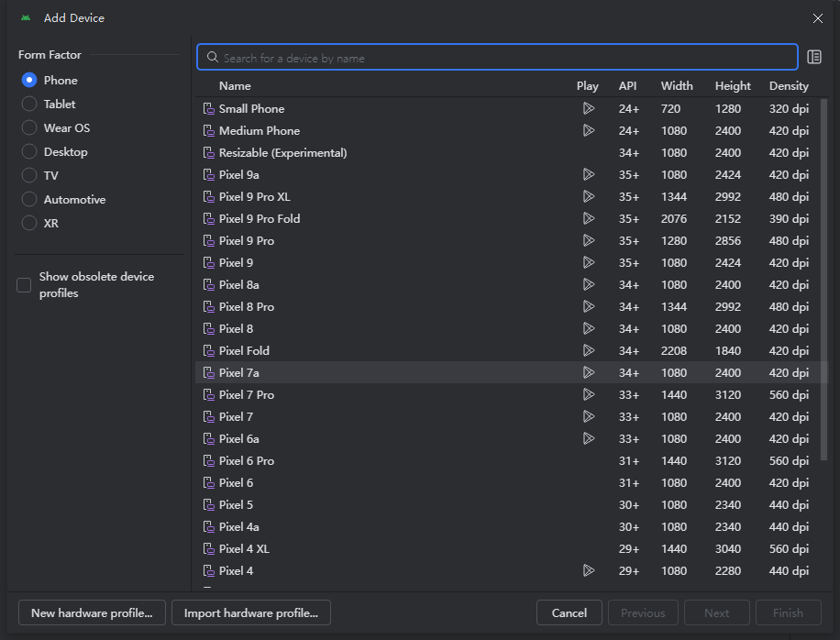Click the Play Store icon for Pixel 4
Screen dimensions: 840x640
588,570
